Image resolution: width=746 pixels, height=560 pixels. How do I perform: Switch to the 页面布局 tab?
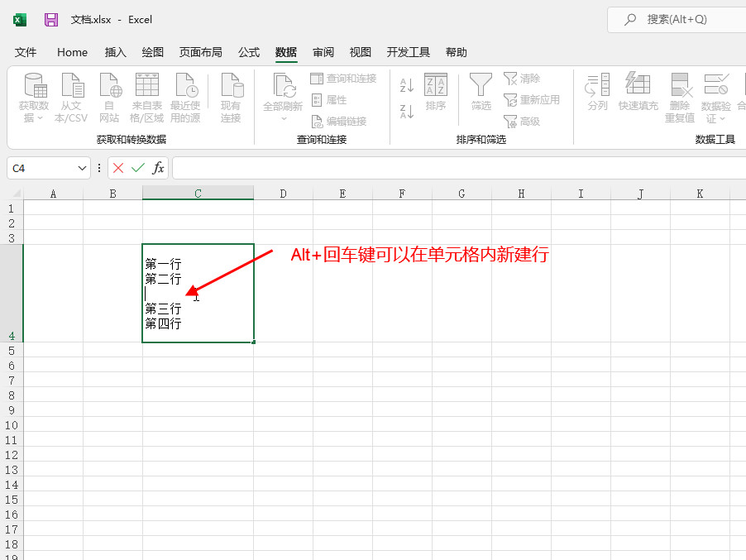(x=201, y=52)
